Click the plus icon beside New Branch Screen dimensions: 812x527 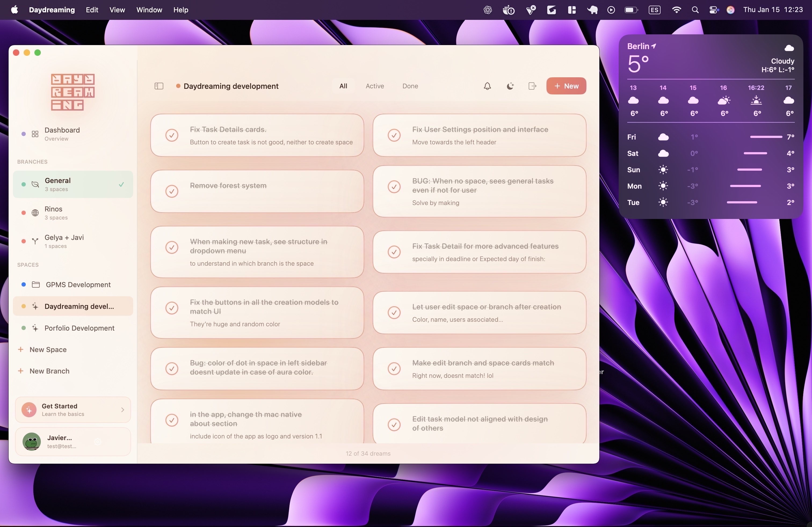(20, 371)
